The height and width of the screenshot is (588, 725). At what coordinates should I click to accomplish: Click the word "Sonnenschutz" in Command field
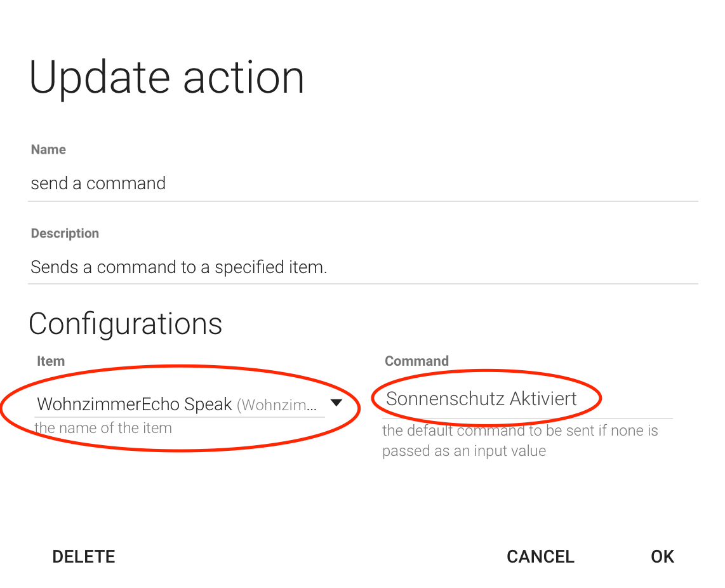(x=437, y=399)
